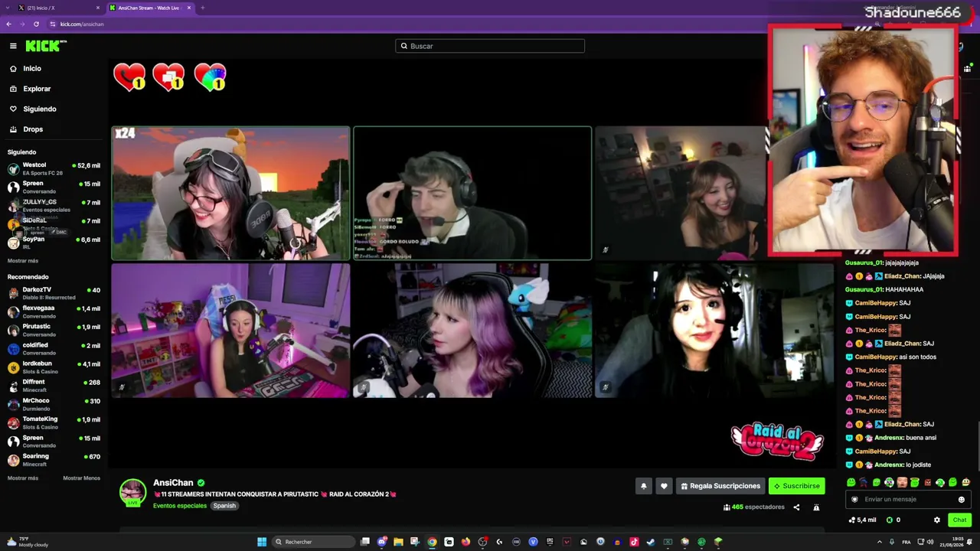Open Discord from the taskbar
Viewport: 980px width, 551px height.
pos(381,542)
